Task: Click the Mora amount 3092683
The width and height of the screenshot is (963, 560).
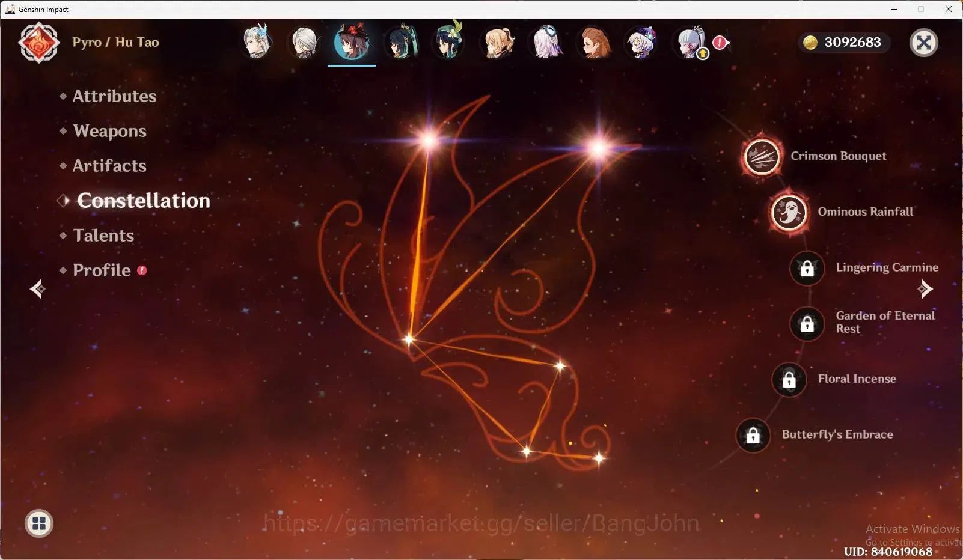Action: pyautogui.click(x=852, y=42)
